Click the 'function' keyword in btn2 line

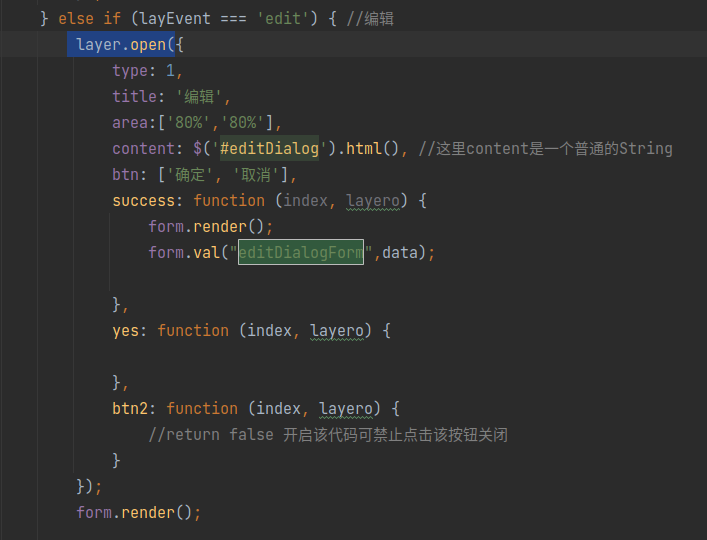(202, 408)
